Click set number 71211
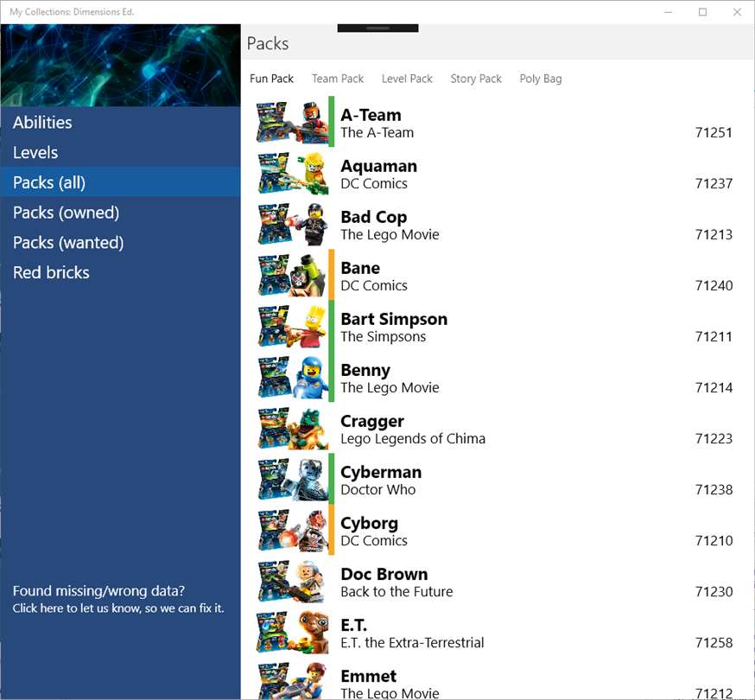Screen dimensions: 755x700 tap(714, 337)
